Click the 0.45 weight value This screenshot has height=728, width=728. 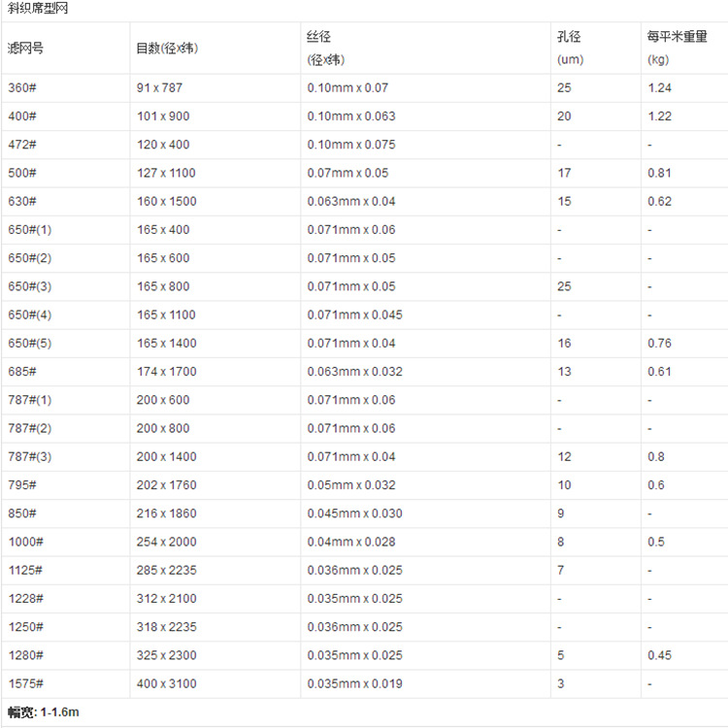(x=660, y=655)
